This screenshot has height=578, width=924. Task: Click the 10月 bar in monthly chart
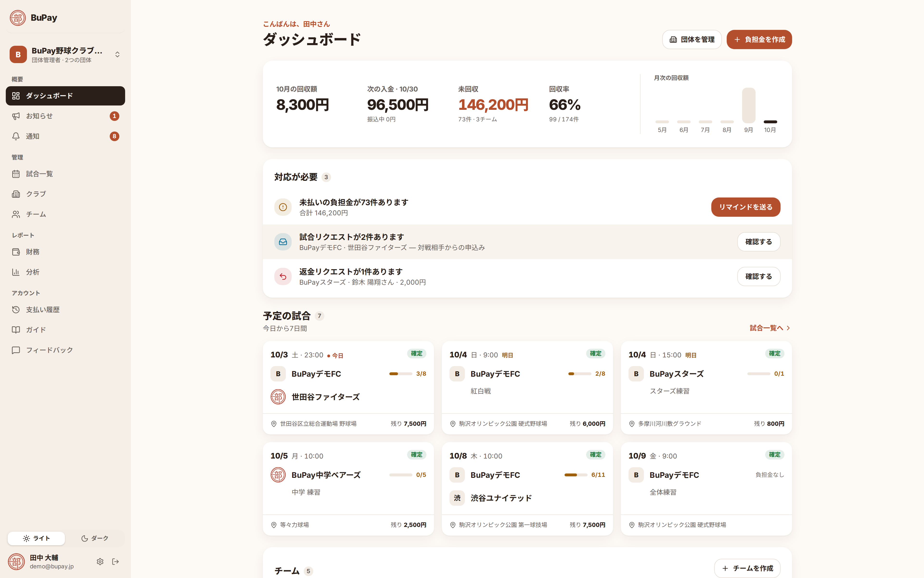[770, 122]
